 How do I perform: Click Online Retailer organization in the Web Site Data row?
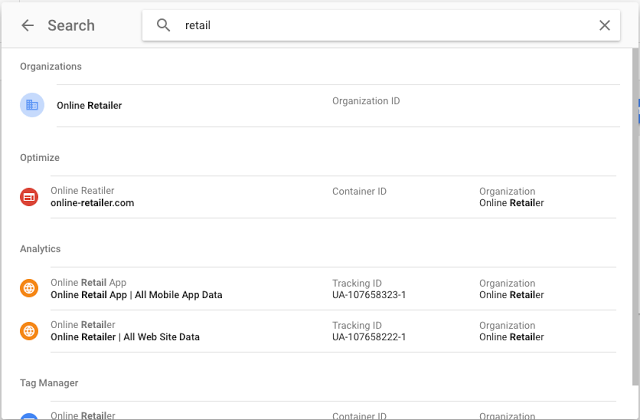point(511,337)
